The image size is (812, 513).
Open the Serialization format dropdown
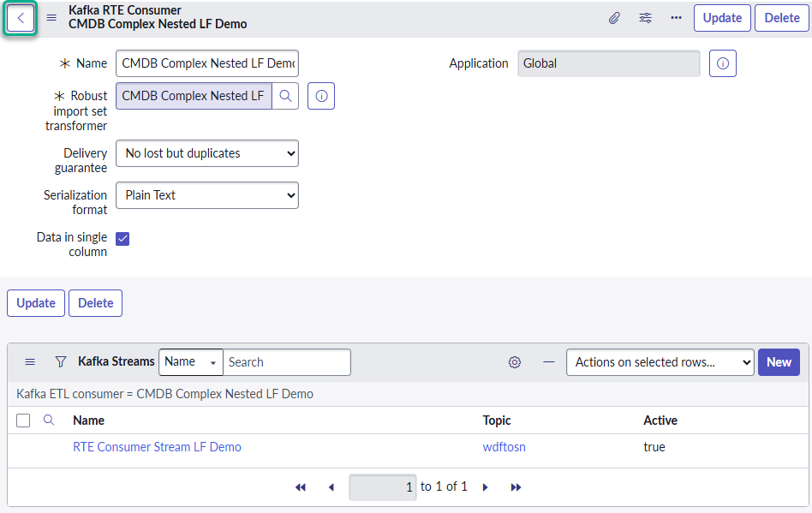(x=206, y=195)
